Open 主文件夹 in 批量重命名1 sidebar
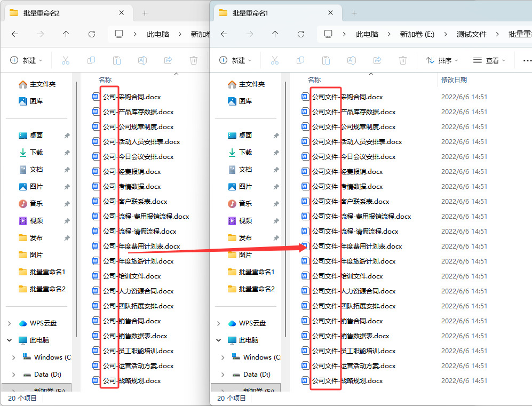Viewport: 532px width, 406px height. (x=247, y=84)
